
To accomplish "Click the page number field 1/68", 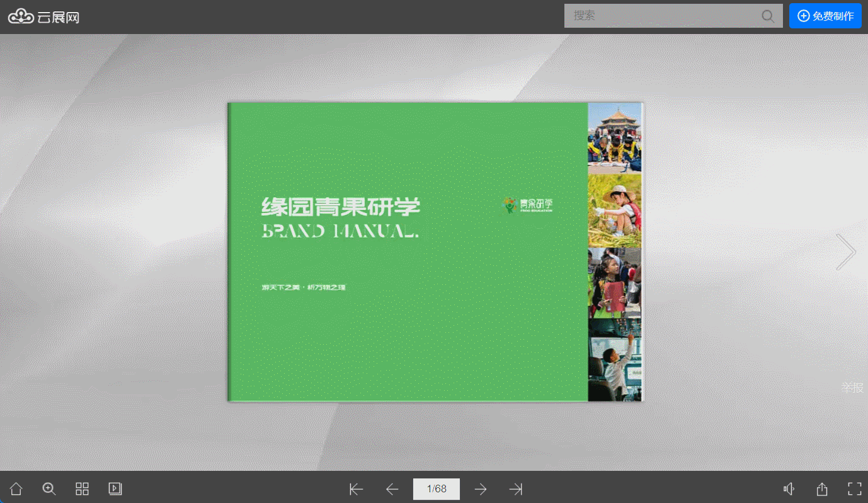I will pos(437,489).
